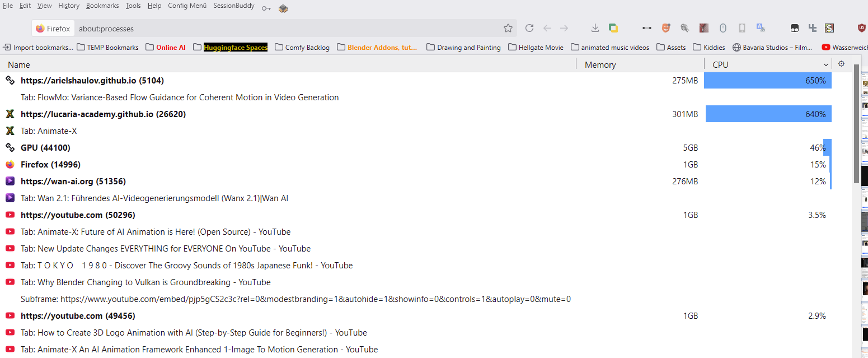Open the Huggingface Spaces bookmarks folder
The height and width of the screenshot is (358, 868).
point(231,48)
